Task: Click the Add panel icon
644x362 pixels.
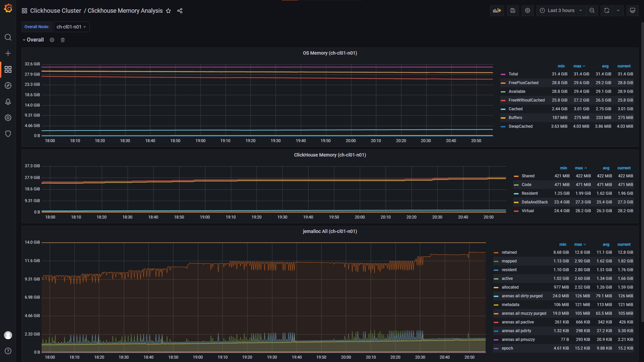Action: click(x=497, y=11)
